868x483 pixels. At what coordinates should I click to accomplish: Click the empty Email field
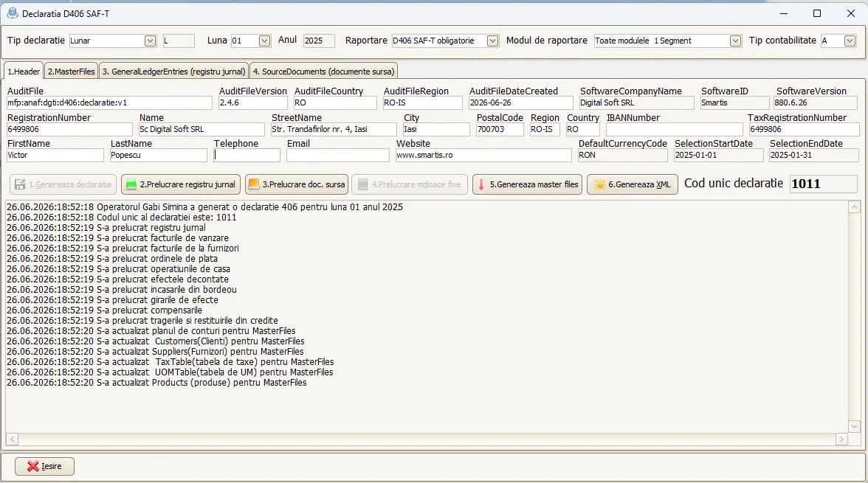(x=338, y=156)
